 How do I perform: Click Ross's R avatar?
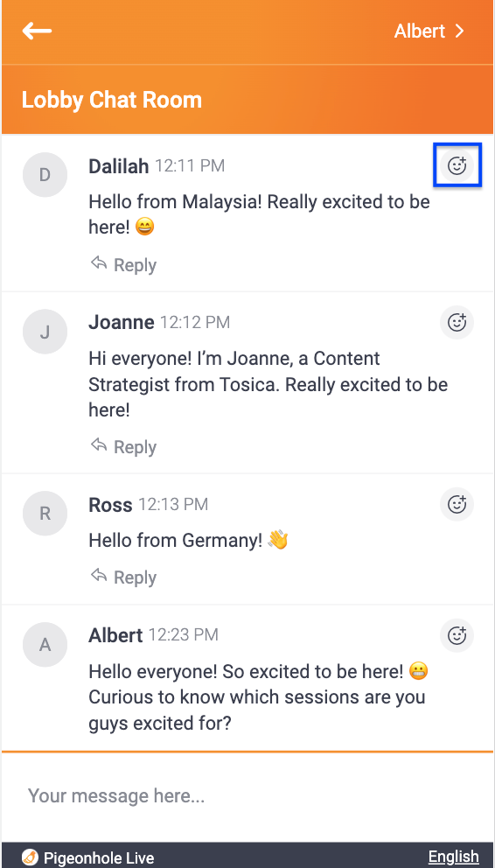[x=45, y=513]
